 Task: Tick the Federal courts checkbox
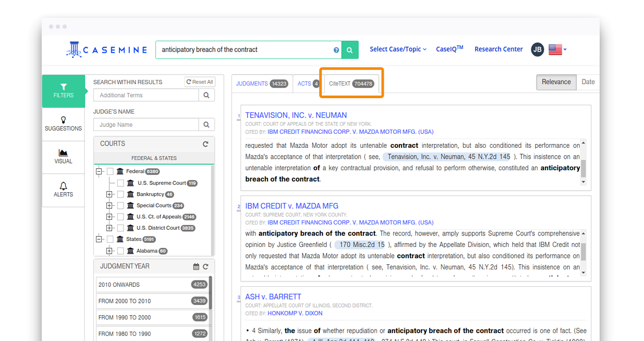[110, 171]
